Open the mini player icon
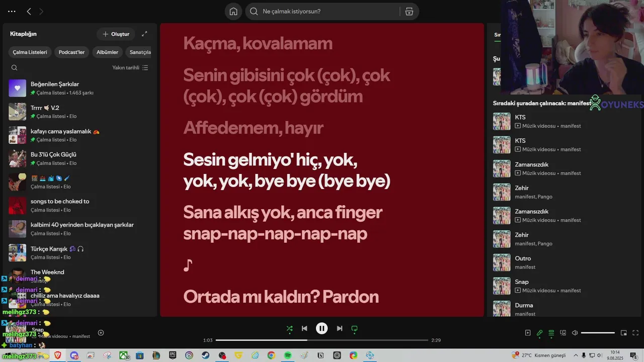 tap(624, 333)
